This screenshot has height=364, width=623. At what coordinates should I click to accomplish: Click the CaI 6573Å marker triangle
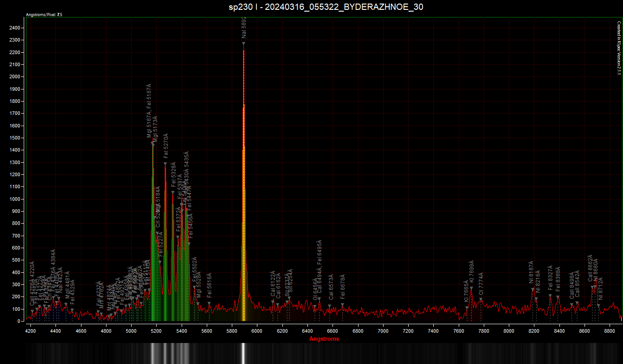pos(329,306)
